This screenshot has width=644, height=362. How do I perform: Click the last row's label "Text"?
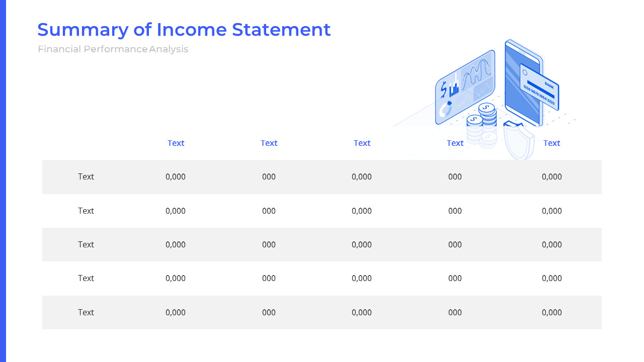pyautogui.click(x=86, y=312)
